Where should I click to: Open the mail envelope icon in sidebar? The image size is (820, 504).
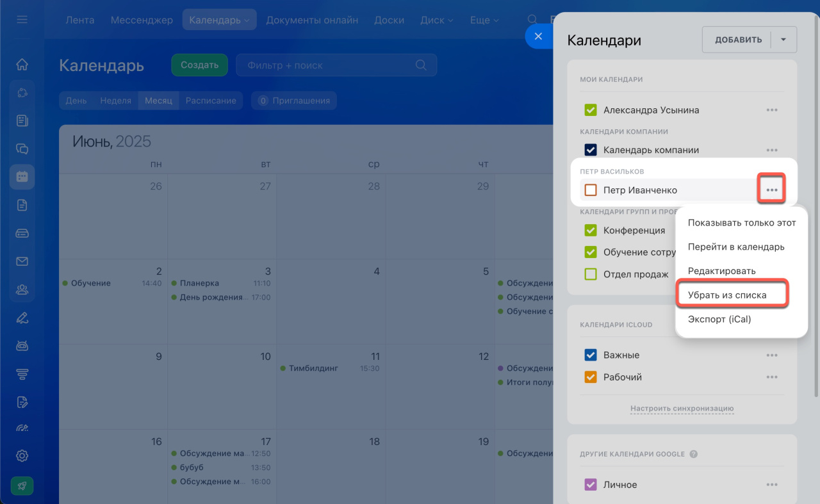click(22, 261)
